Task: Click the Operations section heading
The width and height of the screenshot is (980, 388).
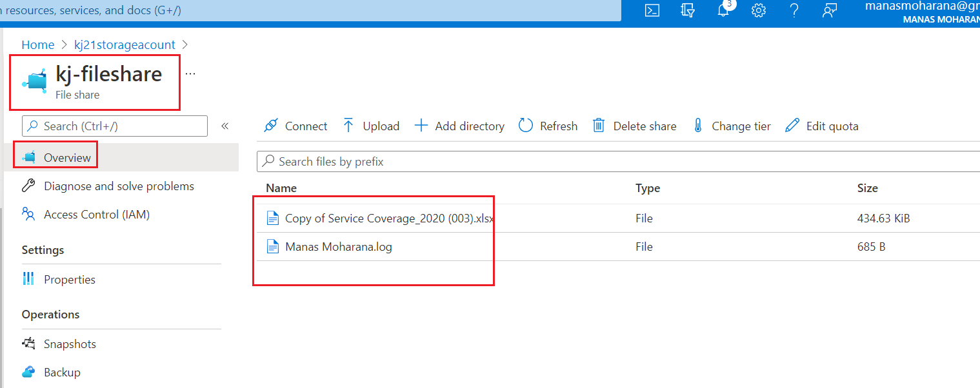Action: pos(50,315)
